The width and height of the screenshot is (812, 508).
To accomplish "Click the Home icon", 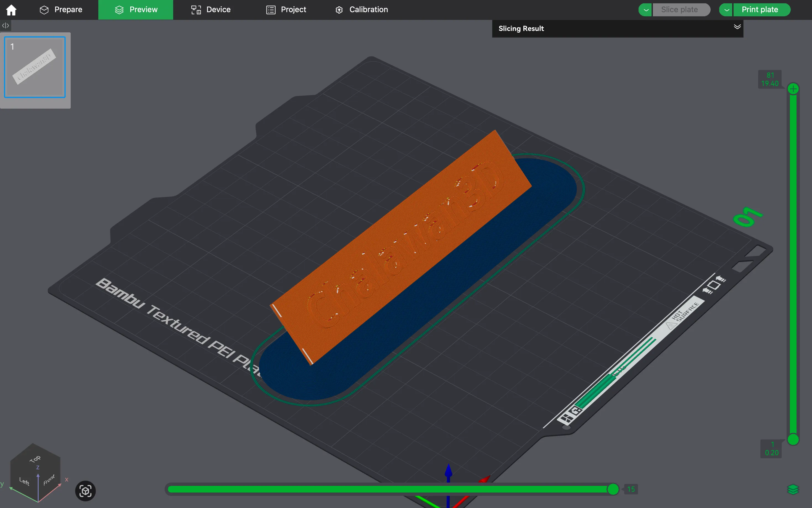I will click(x=11, y=10).
